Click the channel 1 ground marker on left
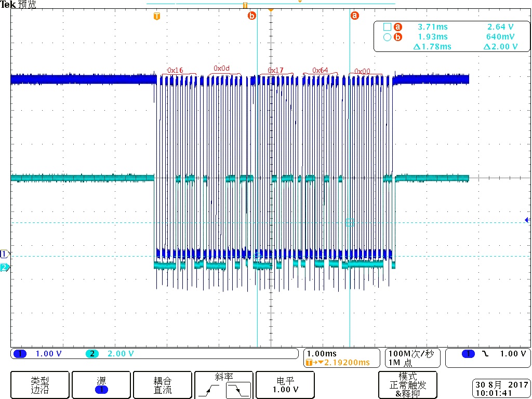Image resolution: width=532 pixels, height=399 pixels. (4, 254)
